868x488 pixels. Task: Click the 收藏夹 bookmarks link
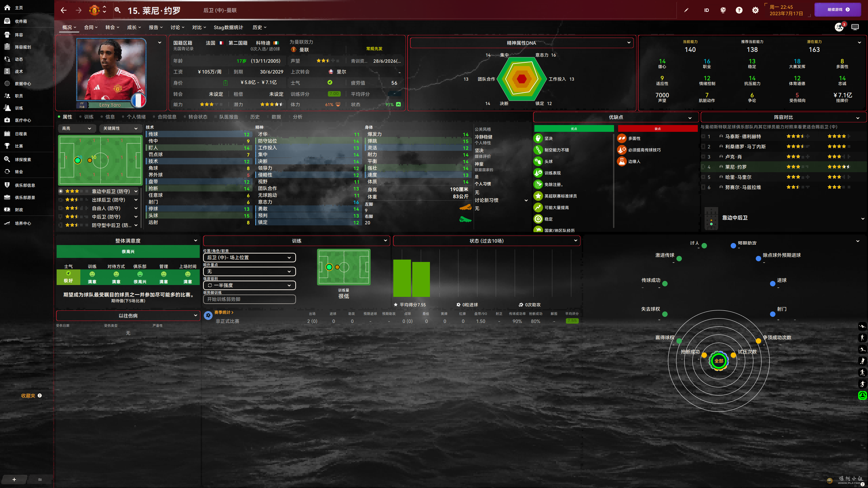click(28, 395)
